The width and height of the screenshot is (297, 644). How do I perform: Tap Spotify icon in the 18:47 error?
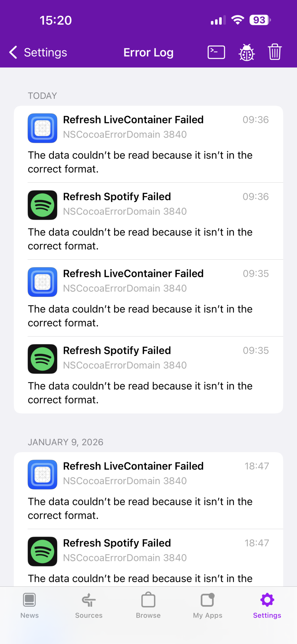pyautogui.click(x=43, y=551)
